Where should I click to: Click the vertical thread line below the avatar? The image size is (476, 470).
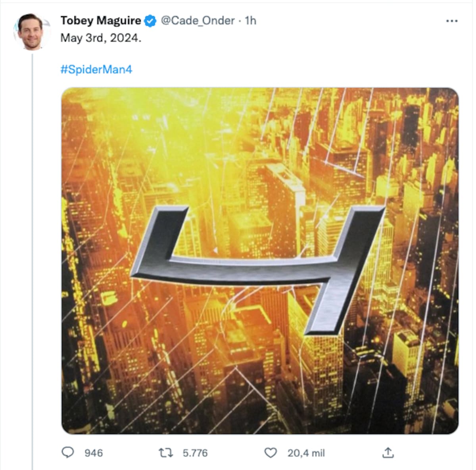[33, 238]
